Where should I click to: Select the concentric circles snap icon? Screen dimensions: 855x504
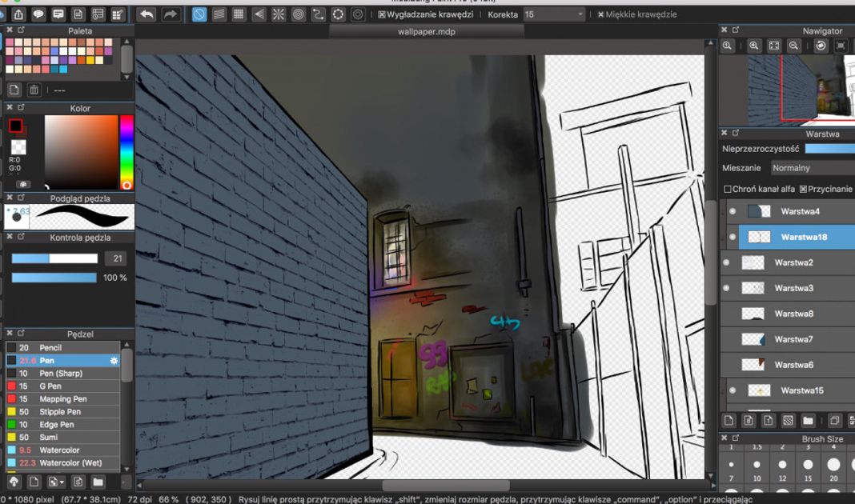tap(299, 14)
